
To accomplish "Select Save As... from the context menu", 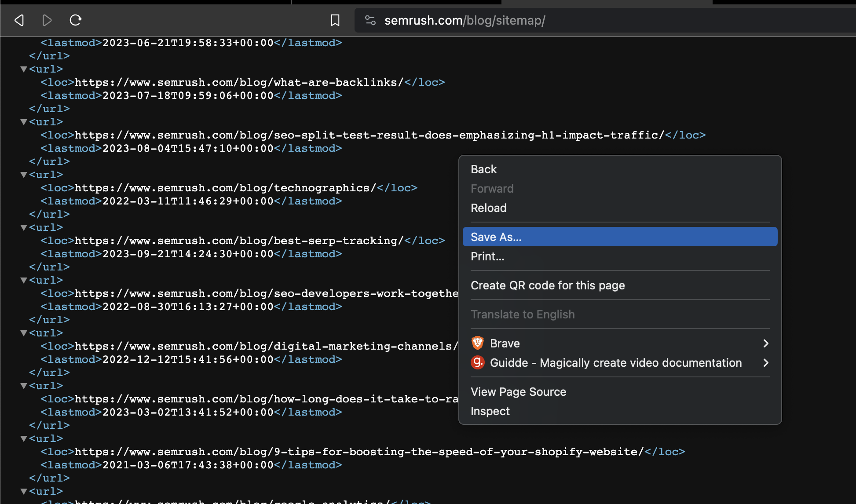I will click(620, 237).
